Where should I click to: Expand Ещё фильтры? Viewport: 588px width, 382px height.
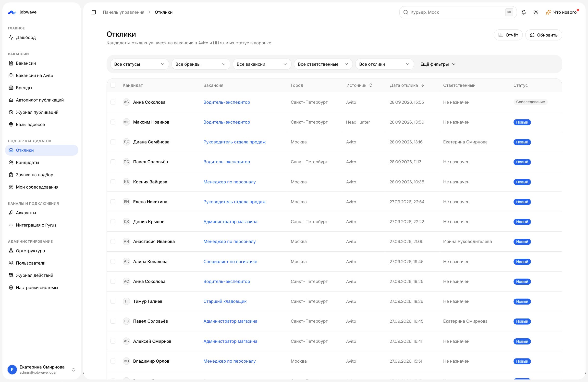pos(438,64)
